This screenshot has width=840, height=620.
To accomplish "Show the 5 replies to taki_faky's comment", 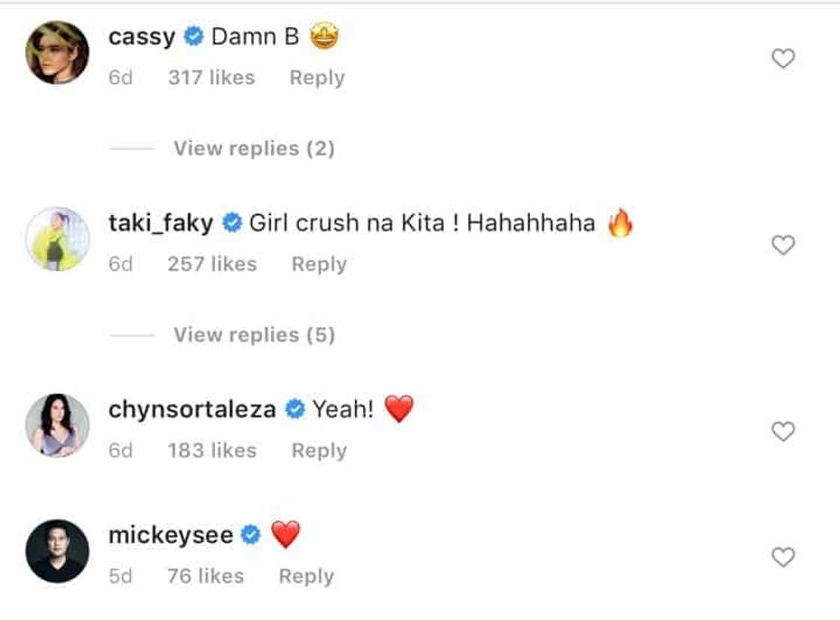I will coord(254,334).
